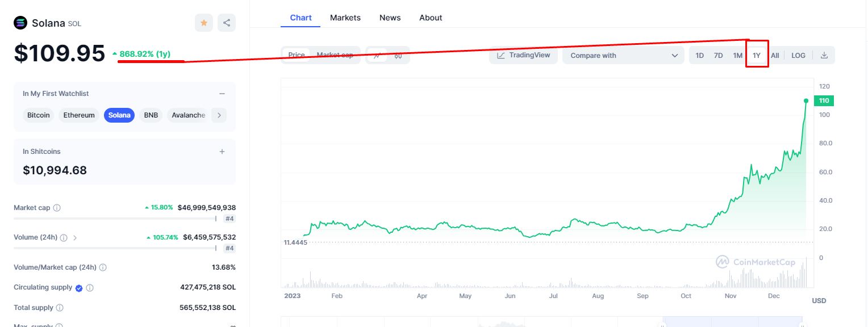Open the News tab

click(390, 18)
